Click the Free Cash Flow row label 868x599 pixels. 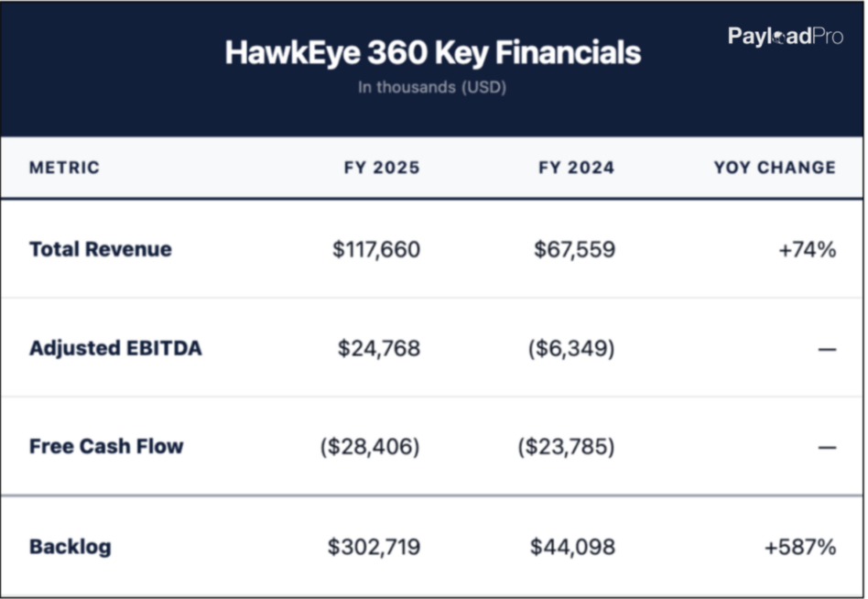tap(106, 447)
